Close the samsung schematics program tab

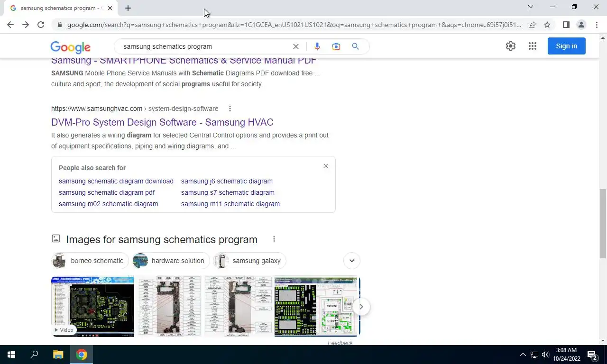[110, 8]
